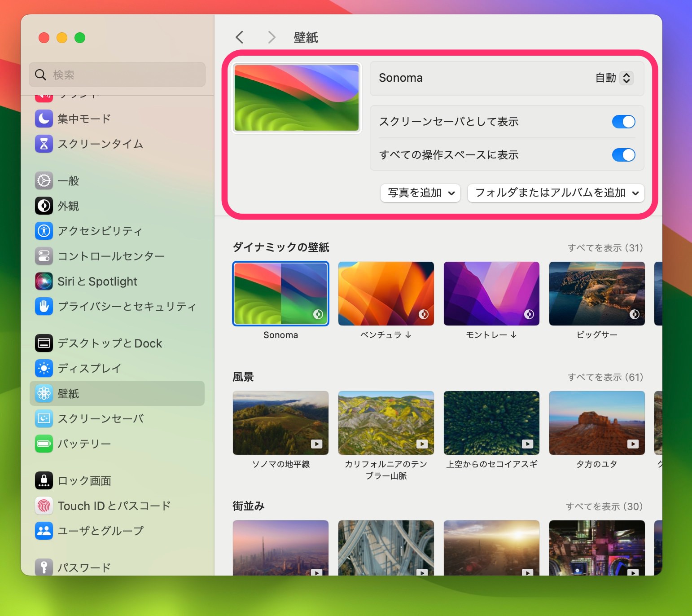The height and width of the screenshot is (616, 692).
Task: Click the Siri and Spotlight icon
Action: click(x=44, y=281)
